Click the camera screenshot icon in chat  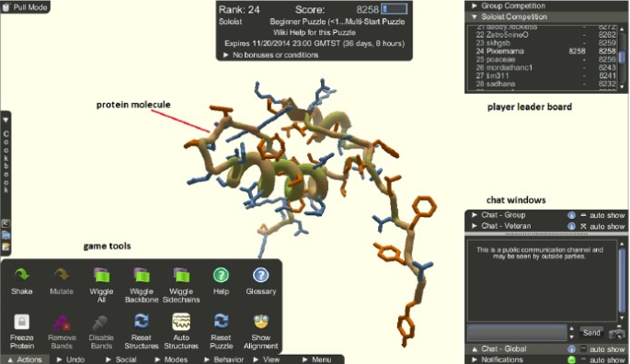[617, 333]
